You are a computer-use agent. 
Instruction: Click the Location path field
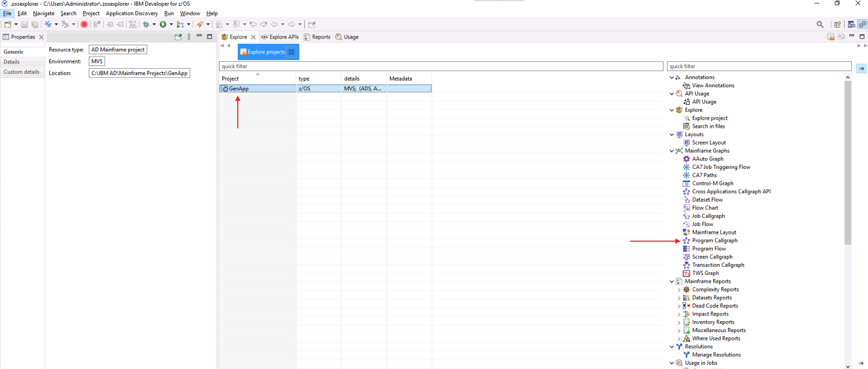[x=139, y=73]
